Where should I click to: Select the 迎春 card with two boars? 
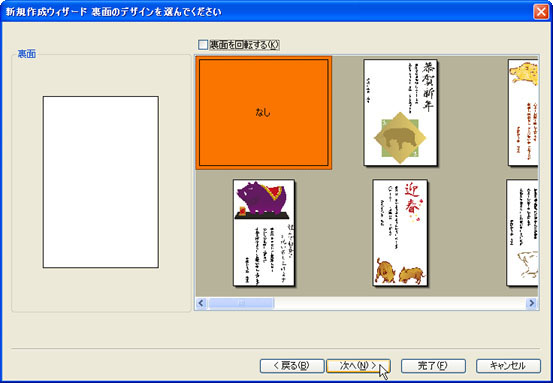click(400, 233)
